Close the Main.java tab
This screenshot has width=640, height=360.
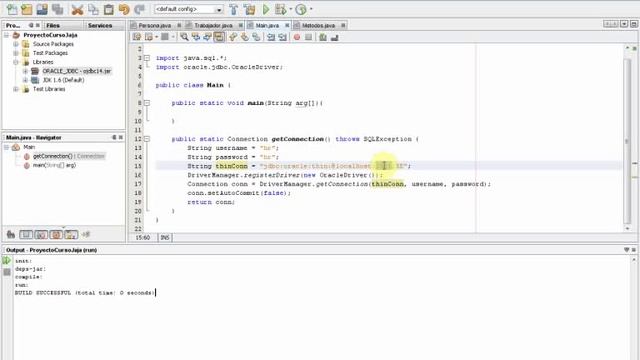(x=287, y=25)
